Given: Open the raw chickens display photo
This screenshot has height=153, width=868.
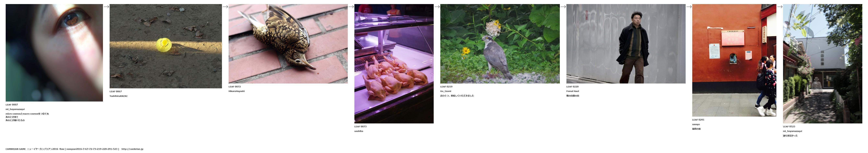Looking at the screenshot, I should click(394, 64).
